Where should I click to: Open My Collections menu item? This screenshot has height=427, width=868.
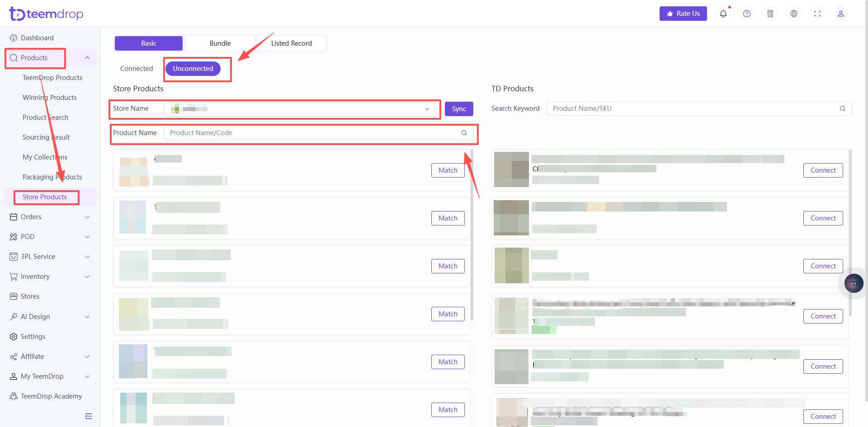tap(45, 157)
